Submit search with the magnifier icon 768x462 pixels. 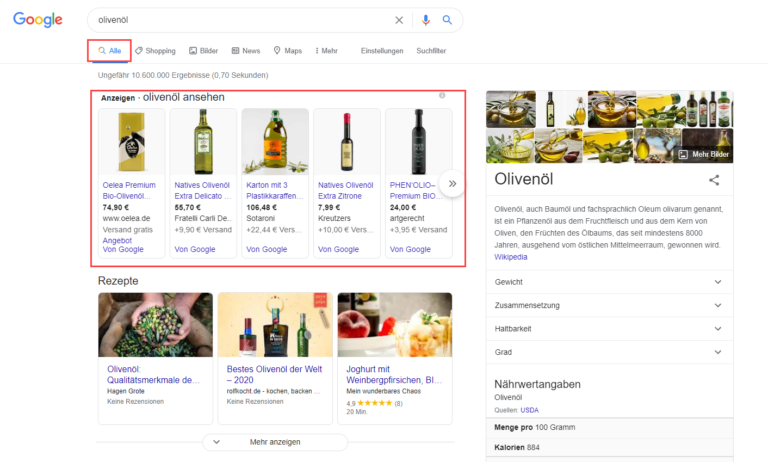click(447, 20)
